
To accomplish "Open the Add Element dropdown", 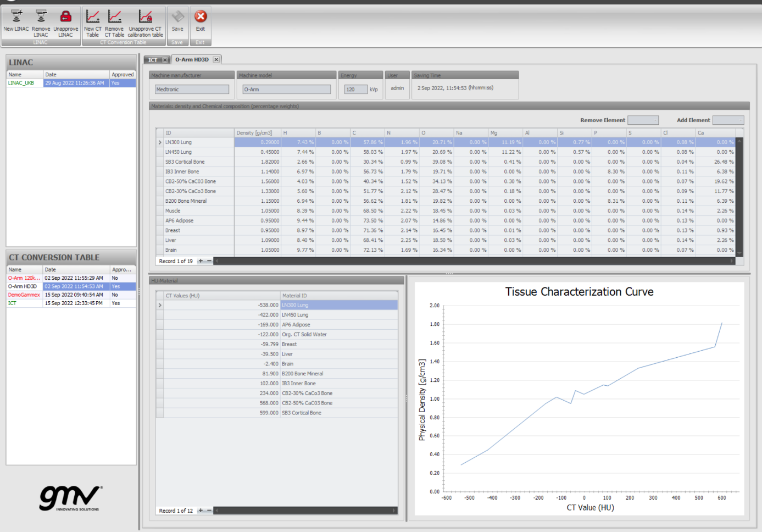I will pyautogui.click(x=728, y=120).
